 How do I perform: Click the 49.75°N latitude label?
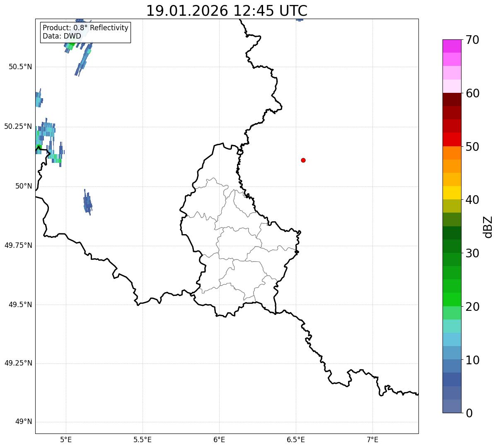tap(18, 245)
